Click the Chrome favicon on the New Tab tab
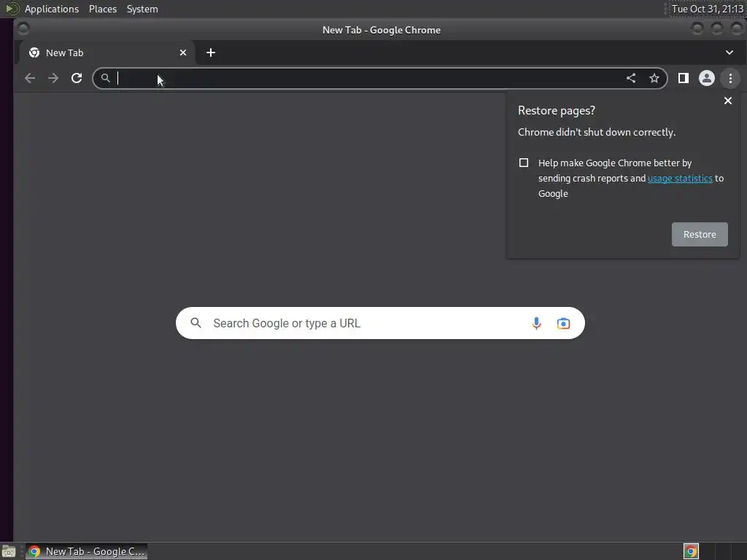This screenshot has height=560, width=747. click(x=34, y=52)
